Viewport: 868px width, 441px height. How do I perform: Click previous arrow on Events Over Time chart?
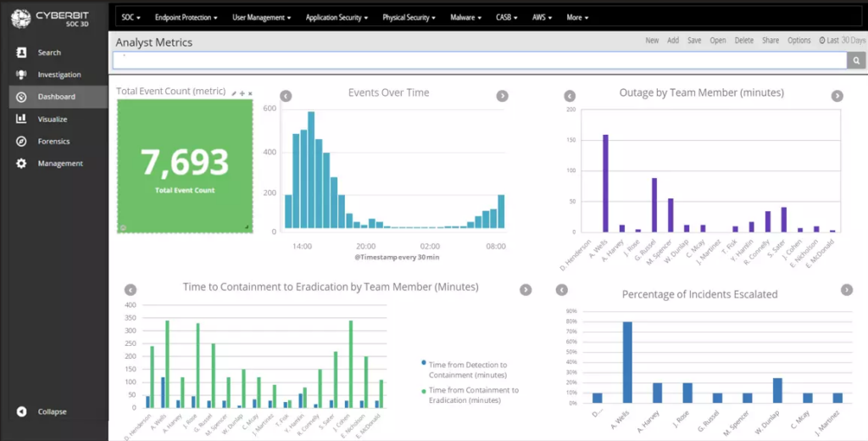(x=285, y=96)
